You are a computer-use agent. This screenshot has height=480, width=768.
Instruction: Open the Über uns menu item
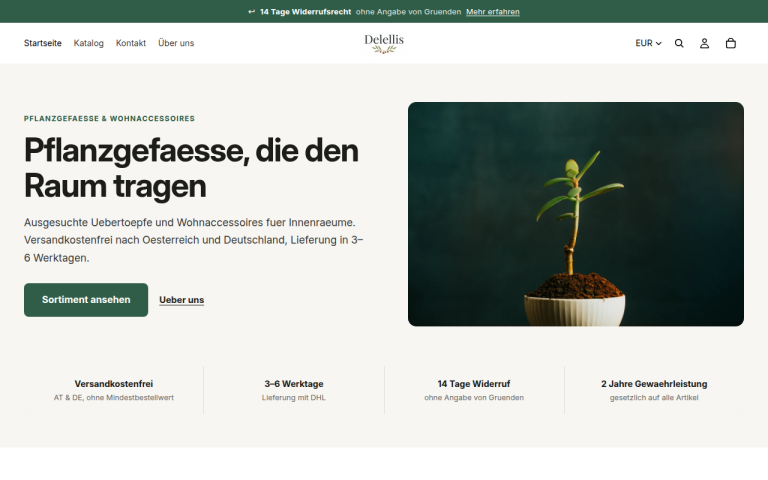click(x=176, y=43)
